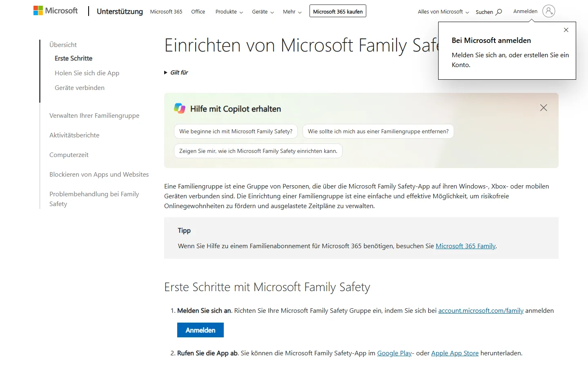This screenshot has height=368, width=588.
Task: Open the search magnifier icon
Action: [499, 12]
